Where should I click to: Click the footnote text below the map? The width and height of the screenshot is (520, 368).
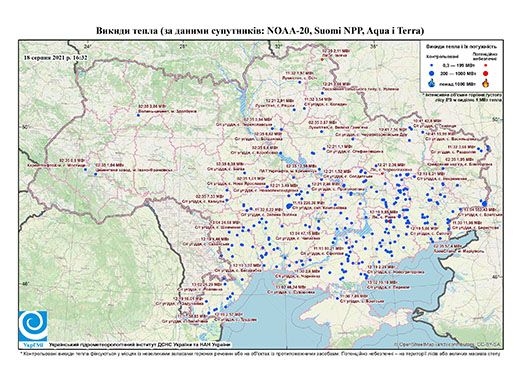[260, 353]
